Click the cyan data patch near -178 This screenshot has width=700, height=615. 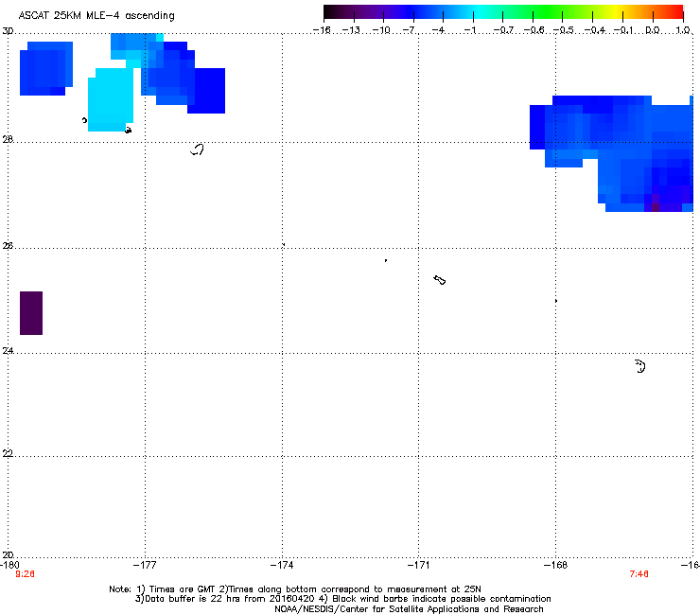click(111, 99)
